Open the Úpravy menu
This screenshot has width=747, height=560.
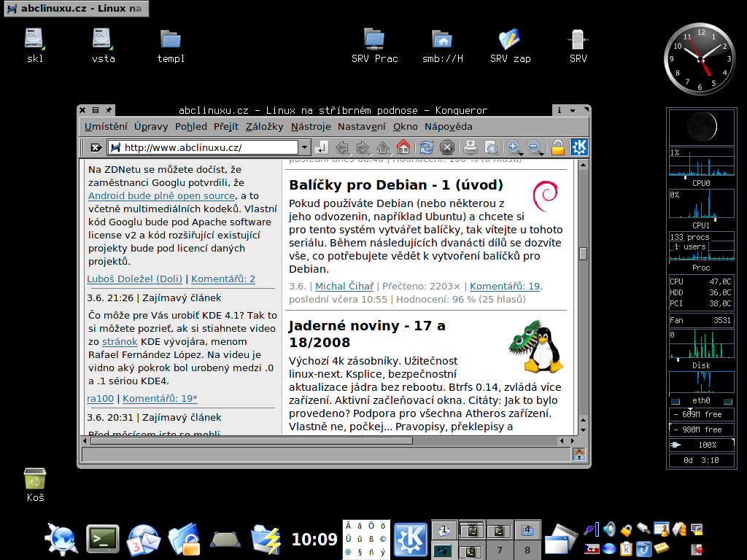click(151, 127)
